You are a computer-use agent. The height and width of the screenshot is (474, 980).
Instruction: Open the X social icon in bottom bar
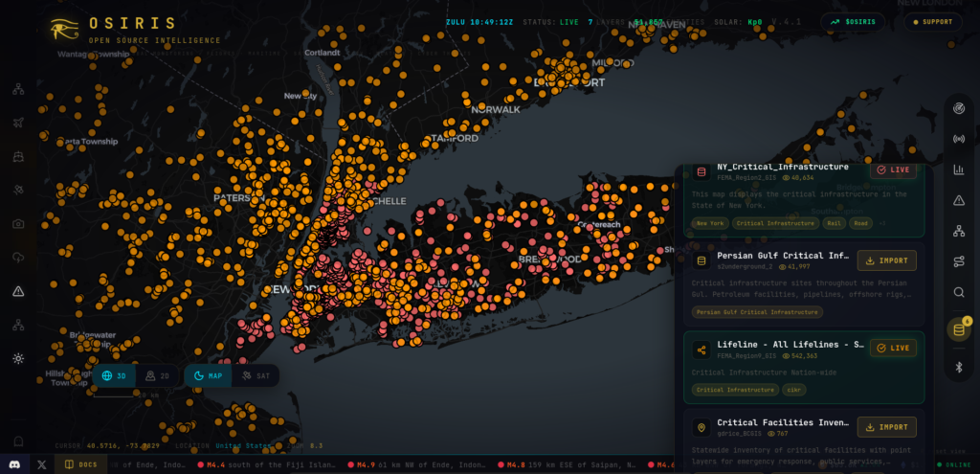pyautogui.click(x=42, y=464)
